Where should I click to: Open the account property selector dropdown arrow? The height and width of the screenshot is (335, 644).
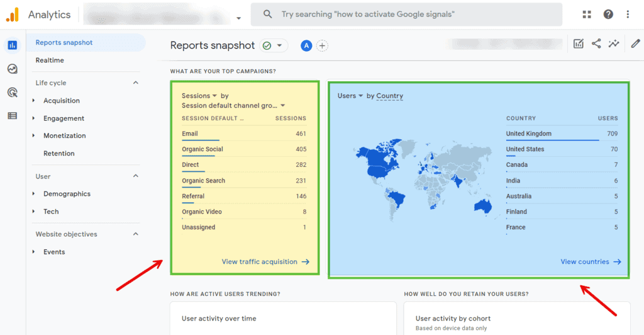point(238,18)
